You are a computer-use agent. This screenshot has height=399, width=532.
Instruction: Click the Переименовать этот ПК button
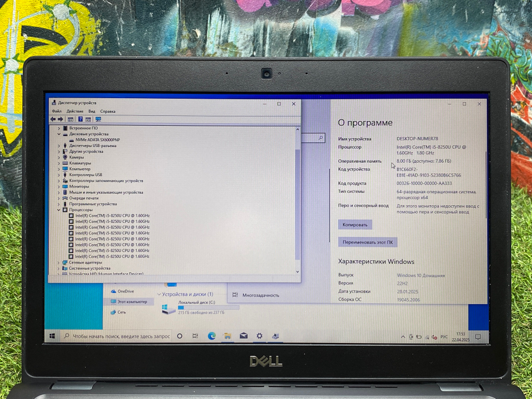click(368, 242)
